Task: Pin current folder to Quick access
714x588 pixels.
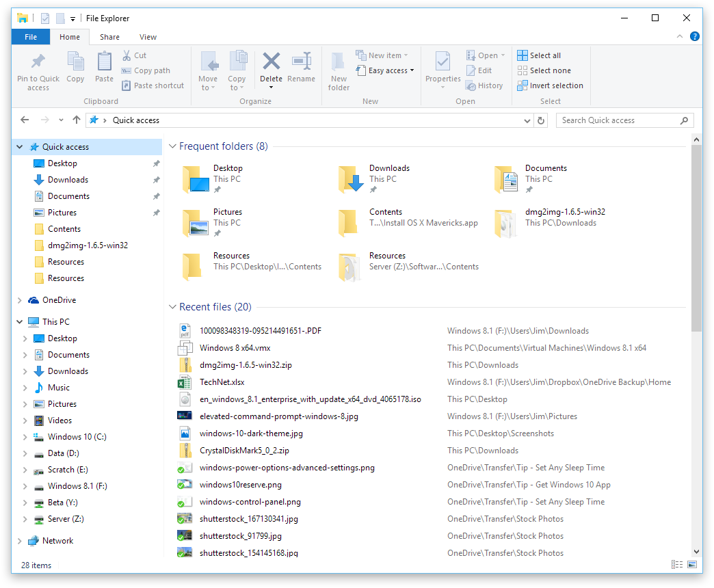Action: (38, 70)
